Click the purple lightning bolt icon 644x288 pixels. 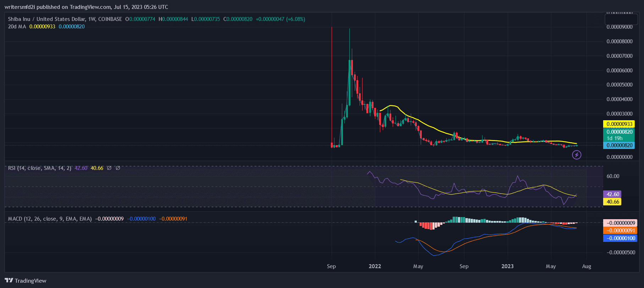[577, 155]
